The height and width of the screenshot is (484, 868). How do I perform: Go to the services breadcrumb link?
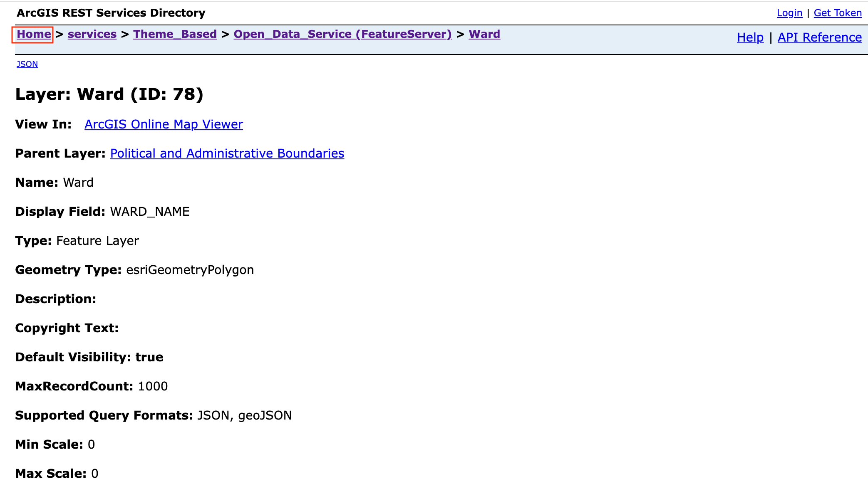point(92,34)
